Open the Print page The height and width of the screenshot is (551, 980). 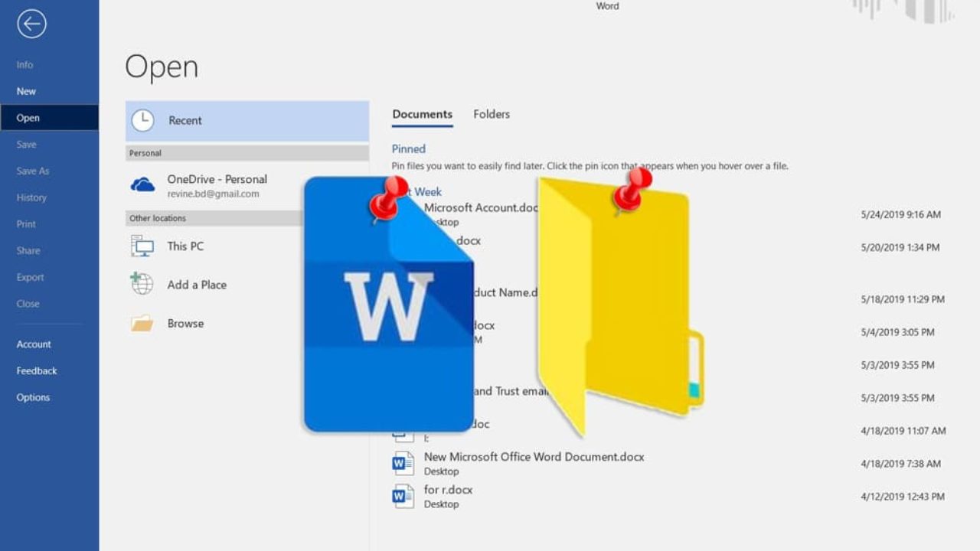[26, 224]
